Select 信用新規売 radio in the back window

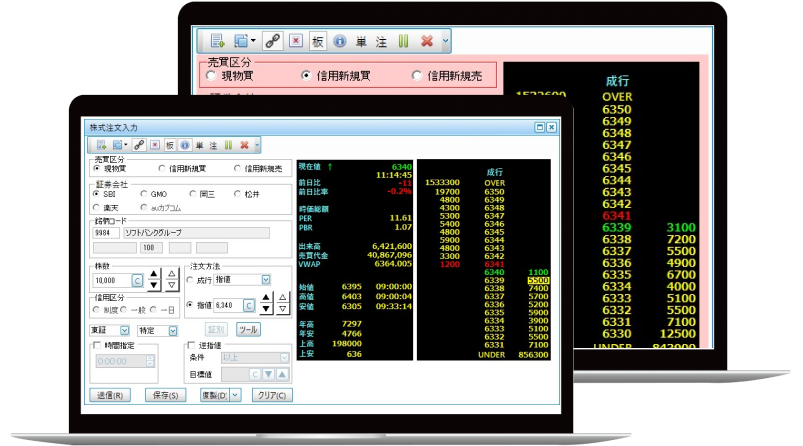pyautogui.click(x=418, y=76)
